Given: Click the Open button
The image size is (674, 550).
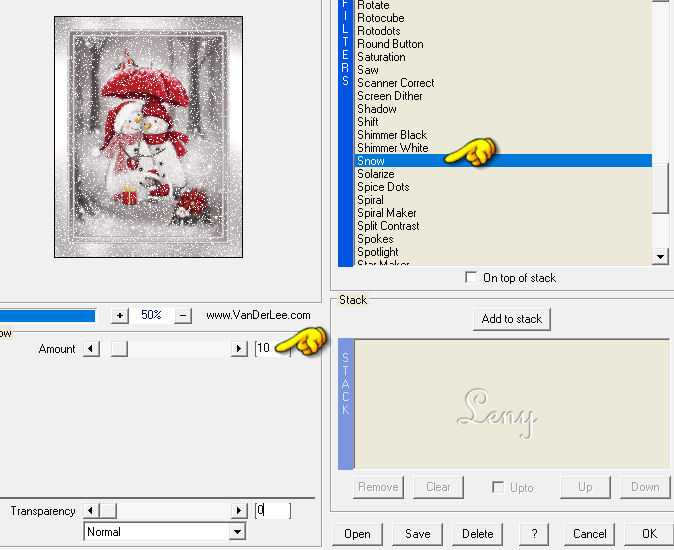Looking at the screenshot, I should pos(357,534).
